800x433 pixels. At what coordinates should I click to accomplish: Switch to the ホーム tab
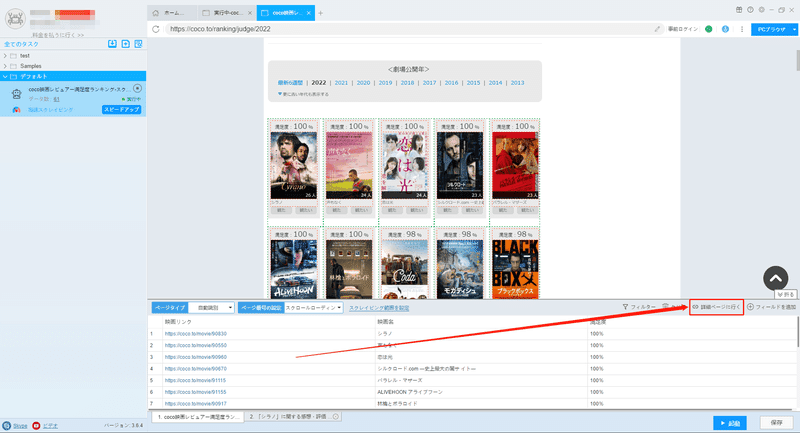coord(172,13)
